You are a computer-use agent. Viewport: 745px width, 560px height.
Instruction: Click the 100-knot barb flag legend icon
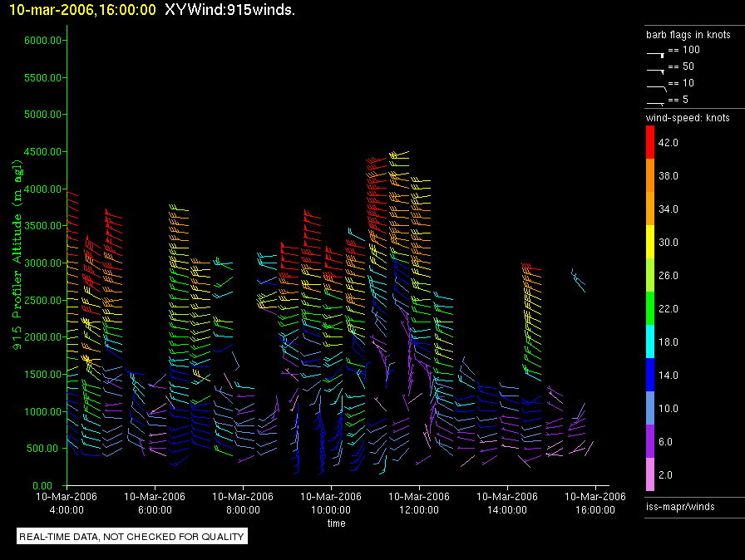(x=655, y=52)
